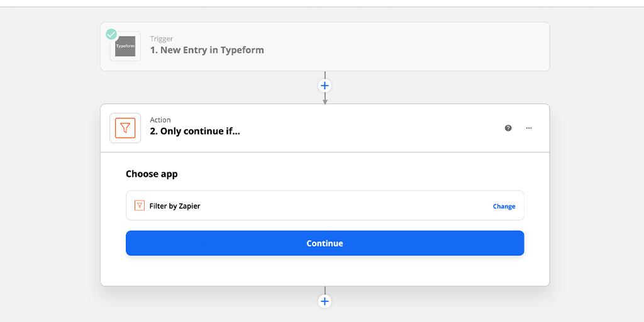This screenshot has width=644, height=322.
Task: Click the small Filter by Zapier logo
Action: coord(140,206)
